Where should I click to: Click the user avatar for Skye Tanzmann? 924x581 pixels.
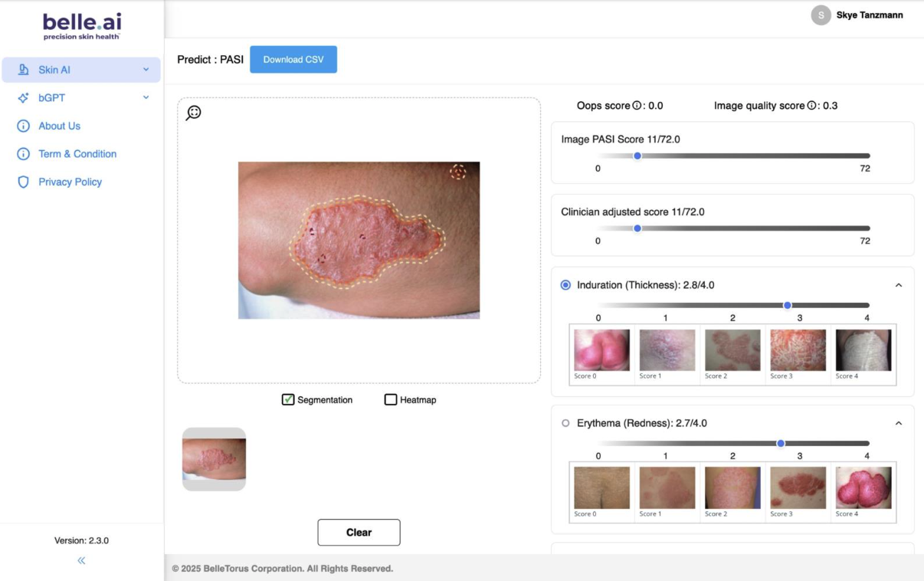pos(821,15)
